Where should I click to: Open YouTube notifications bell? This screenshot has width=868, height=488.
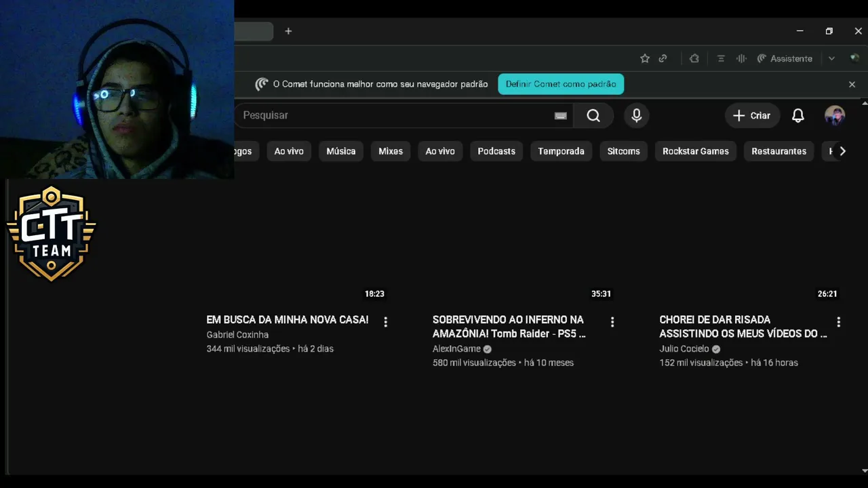798,115
